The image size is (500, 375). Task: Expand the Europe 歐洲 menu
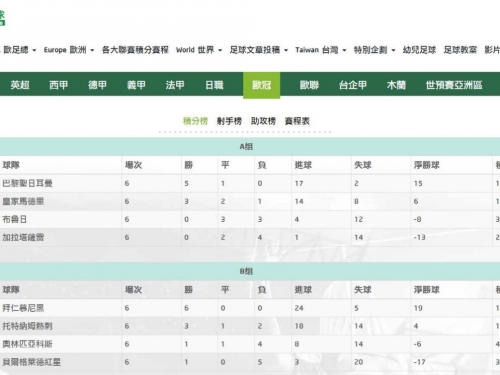click(x=69, y=50)
